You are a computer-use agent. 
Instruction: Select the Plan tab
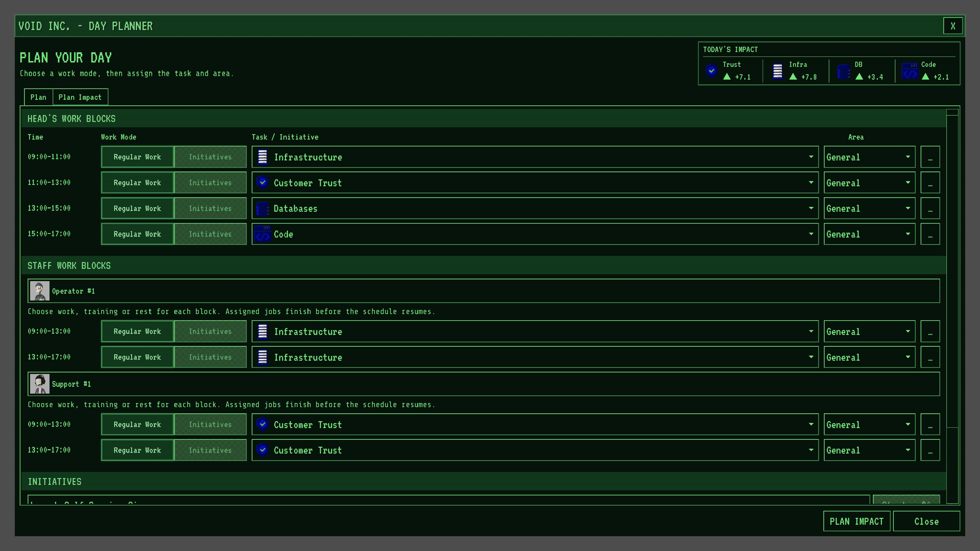(x=39, y=97)
